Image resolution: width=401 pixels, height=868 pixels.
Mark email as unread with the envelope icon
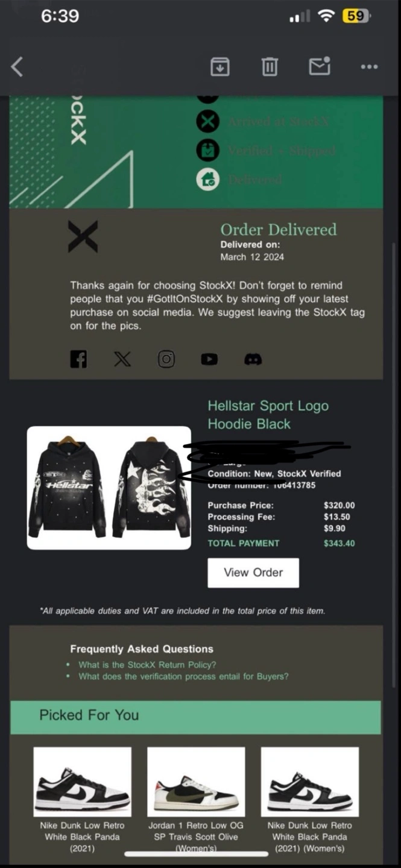tap(320, 66)
